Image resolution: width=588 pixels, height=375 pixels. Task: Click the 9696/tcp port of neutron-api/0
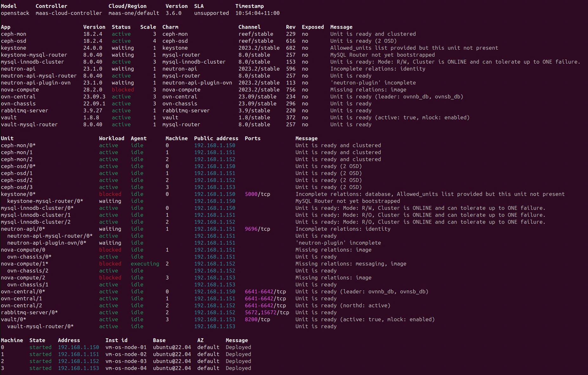(257, 229)
